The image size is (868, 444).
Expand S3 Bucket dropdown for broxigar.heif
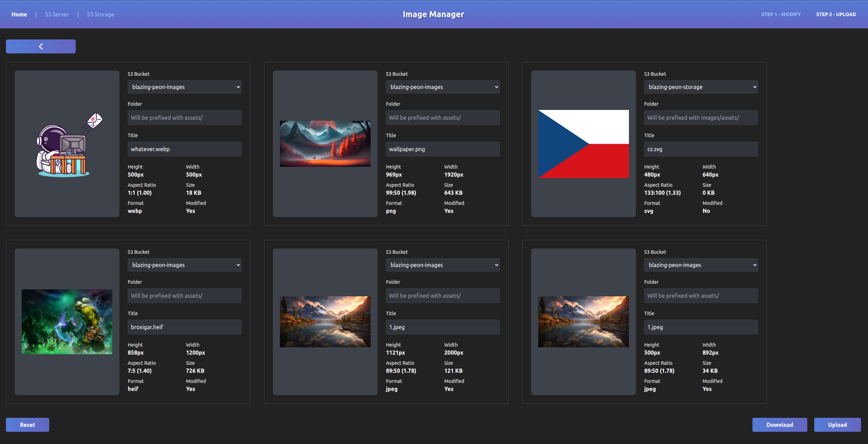coord(184,265)
